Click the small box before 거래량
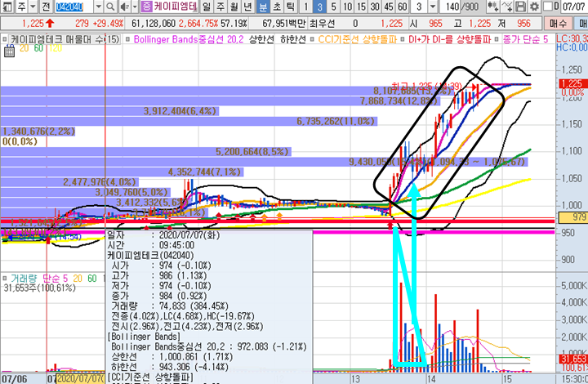 click(x=5, y=279)
